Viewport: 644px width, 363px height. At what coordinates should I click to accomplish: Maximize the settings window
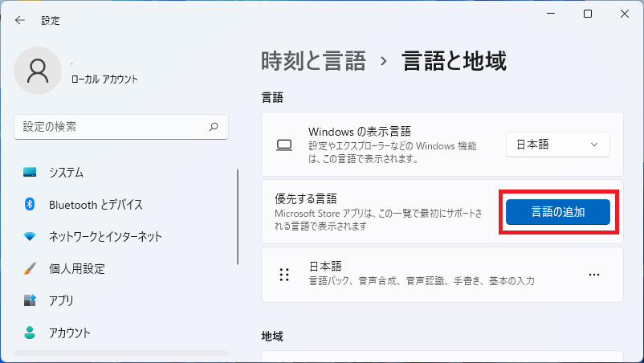pyautogui.click(x=588, y=14)
